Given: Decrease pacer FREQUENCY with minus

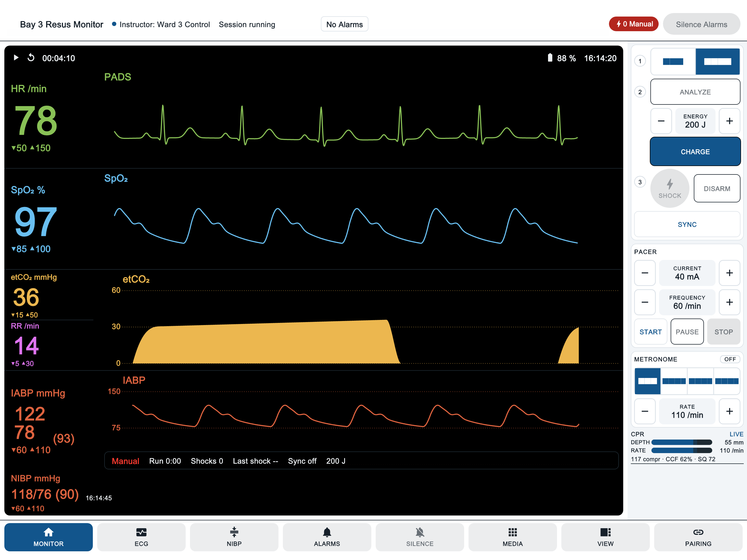Looking at the screenshot, I should (x=645, y=302).
